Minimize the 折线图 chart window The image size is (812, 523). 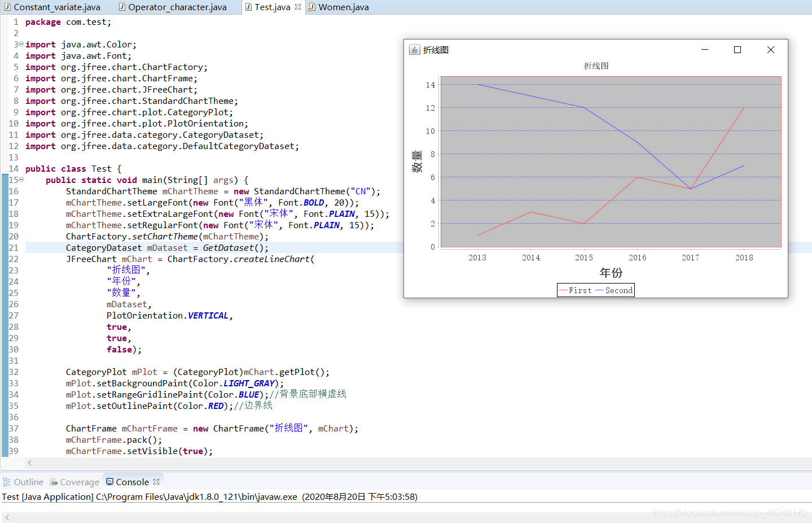click(705, 50)
